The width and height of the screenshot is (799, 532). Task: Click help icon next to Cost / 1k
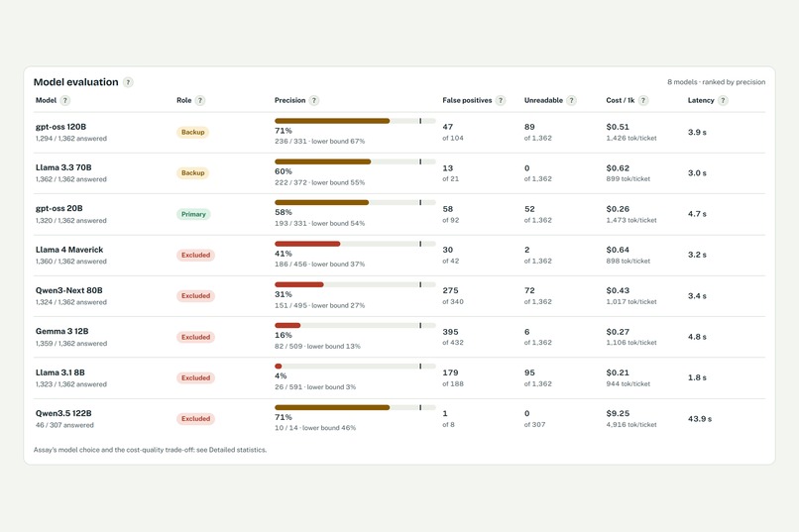643,100
